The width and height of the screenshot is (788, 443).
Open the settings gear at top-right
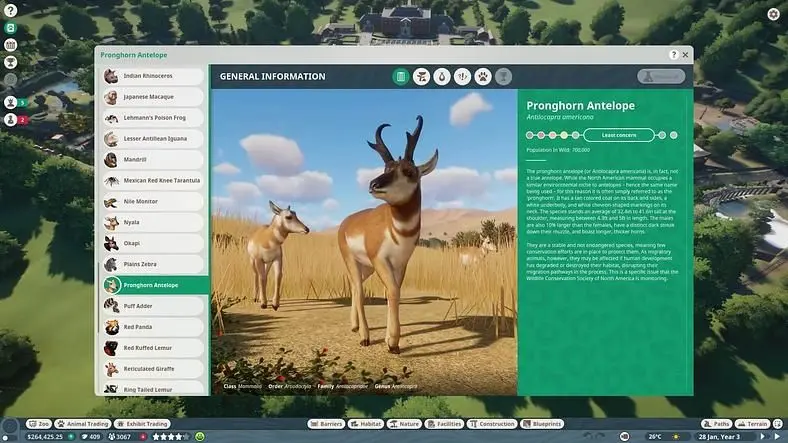[773, 14]
